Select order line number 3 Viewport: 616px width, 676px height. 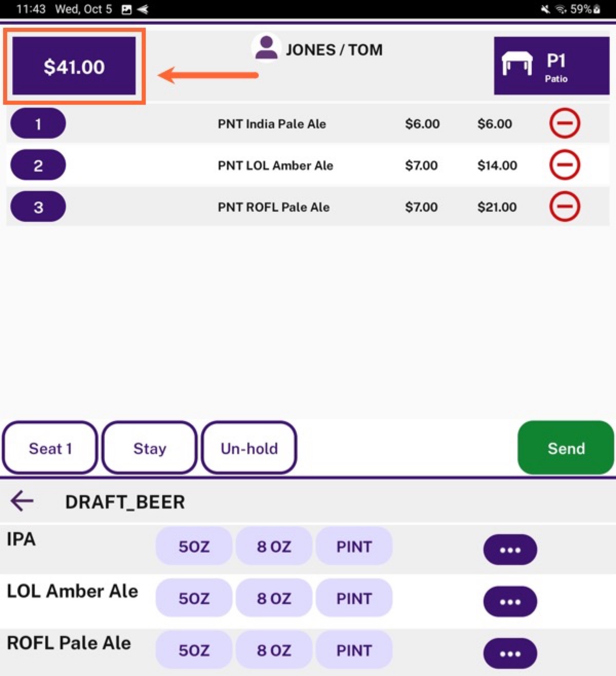coord(38,206)
